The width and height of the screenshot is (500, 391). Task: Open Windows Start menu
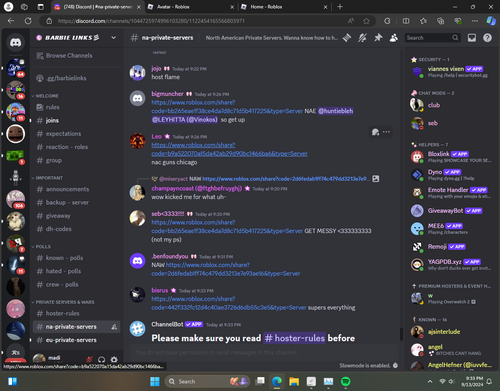pos(155,381)
